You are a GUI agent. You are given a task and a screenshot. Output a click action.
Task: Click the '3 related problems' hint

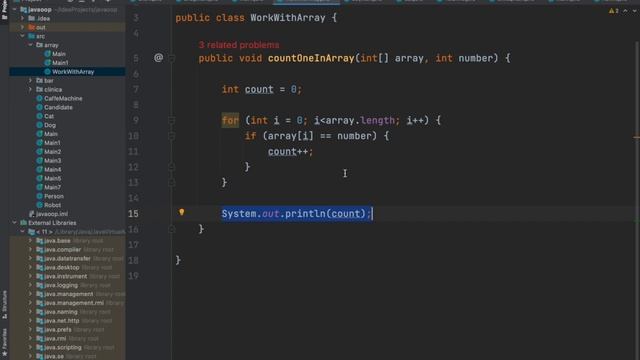tap(239, 45)
